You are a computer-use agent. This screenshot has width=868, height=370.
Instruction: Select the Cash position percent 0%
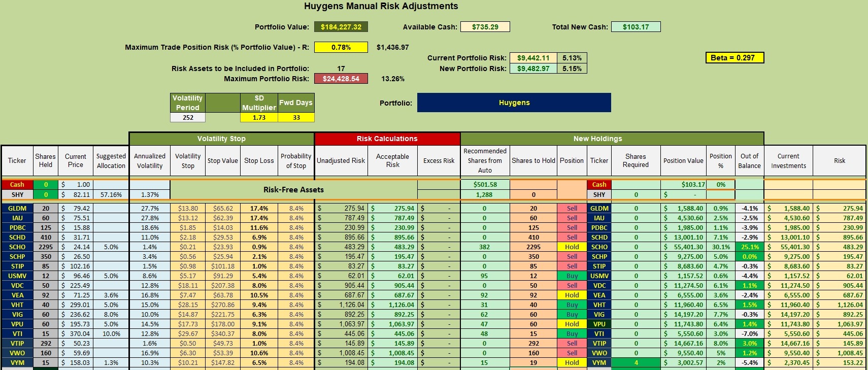tap(721, 185)
